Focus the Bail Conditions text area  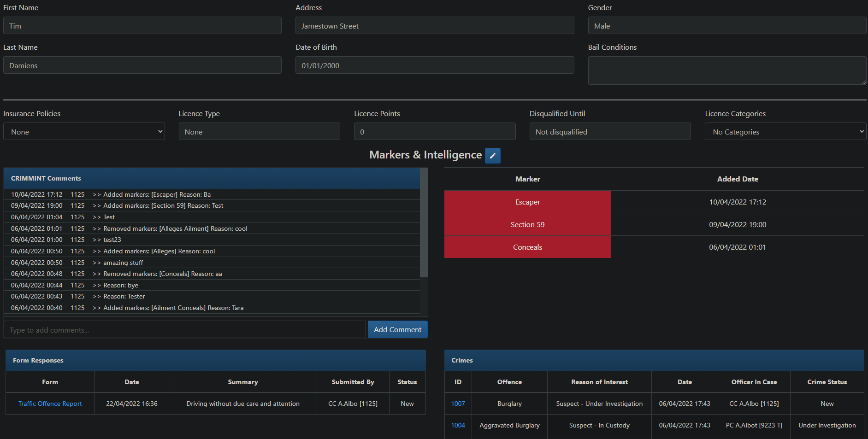[x=726, y=70]
